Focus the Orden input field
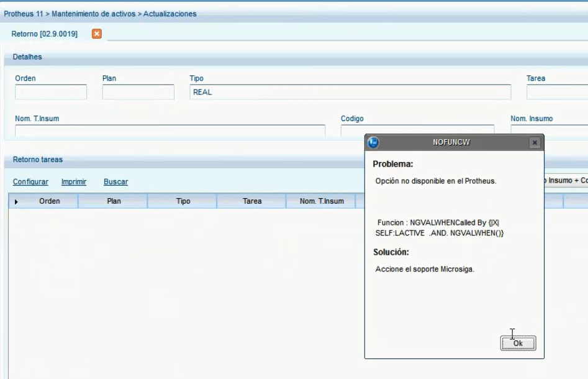The height and width of the screenshot is (379, 588). tap(51, 92)
